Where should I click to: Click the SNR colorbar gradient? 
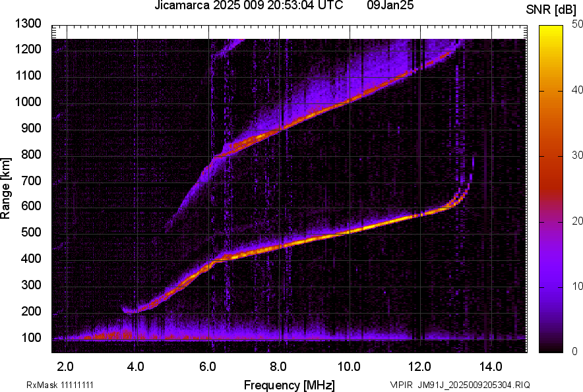(x=551, y=189)
